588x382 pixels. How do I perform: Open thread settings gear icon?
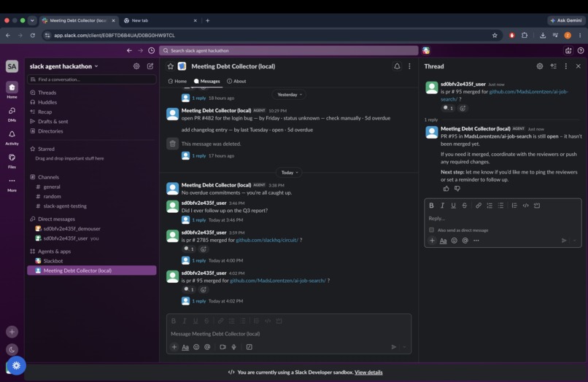pyautogui.click(x=540, y=66)
